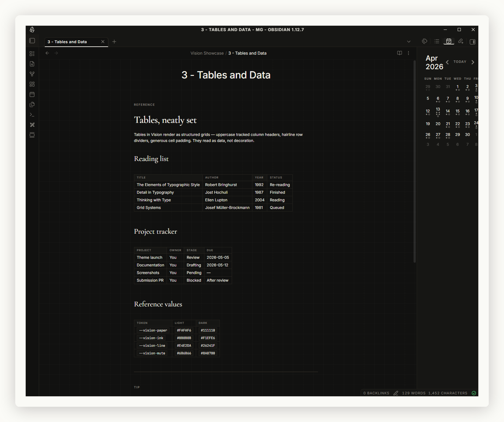The height and width of the screenshot is (422, 504).
Task: Open the file list ribbon icon
Action: [32, 54]
